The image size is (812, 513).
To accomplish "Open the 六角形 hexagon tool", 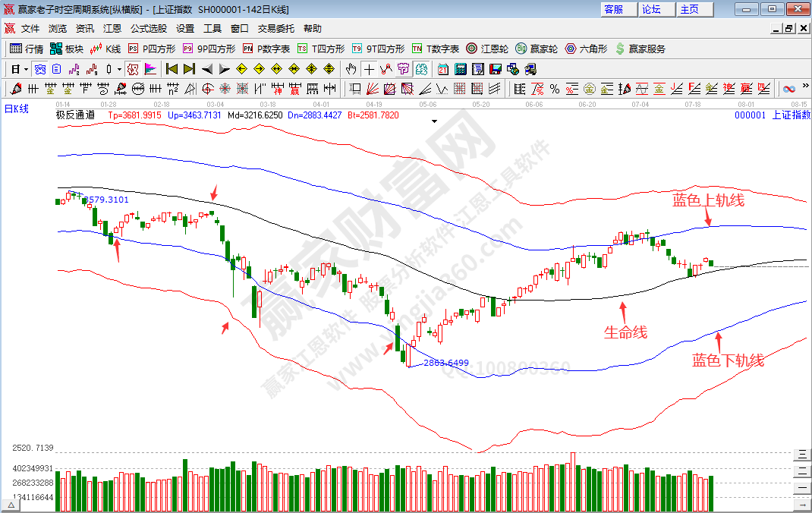I will pyautogui.click(x=586, y=49).
